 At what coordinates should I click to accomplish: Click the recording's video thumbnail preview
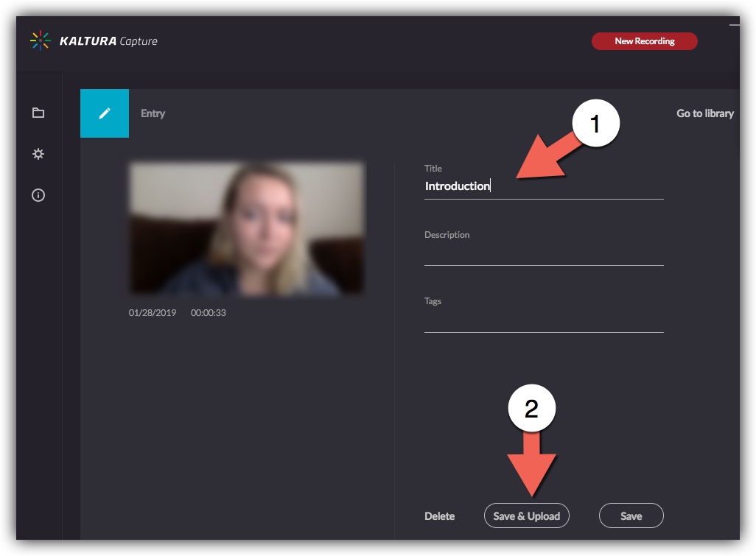pos(247,228)
